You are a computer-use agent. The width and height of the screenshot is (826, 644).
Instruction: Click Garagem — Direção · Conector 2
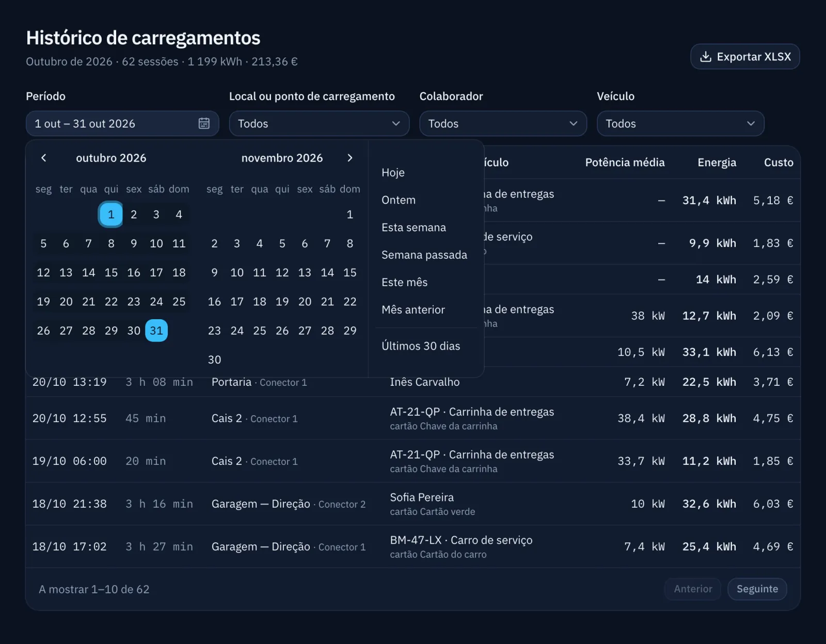(x=289, y=504)
